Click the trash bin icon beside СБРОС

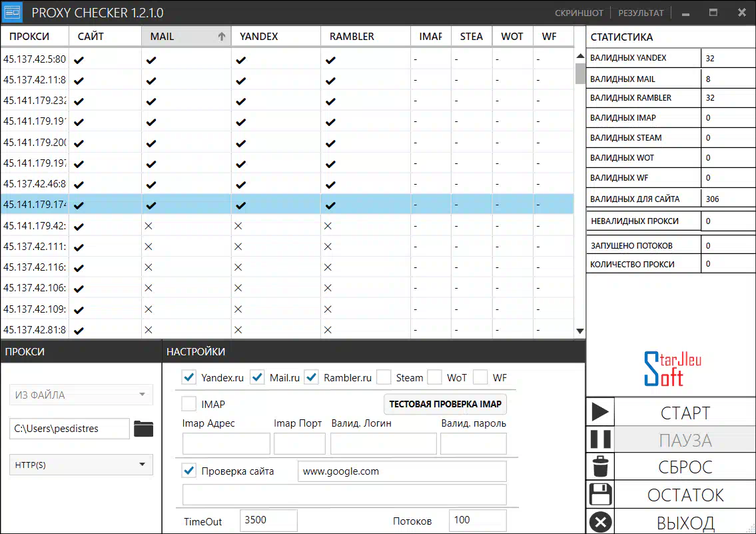click(600, 467)
